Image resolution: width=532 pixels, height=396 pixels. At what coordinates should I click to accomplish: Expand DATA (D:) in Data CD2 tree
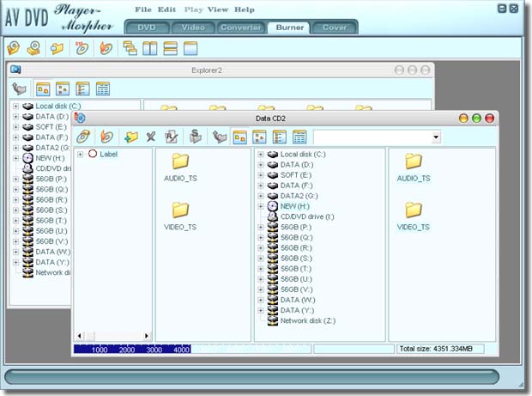coord(261,165)
